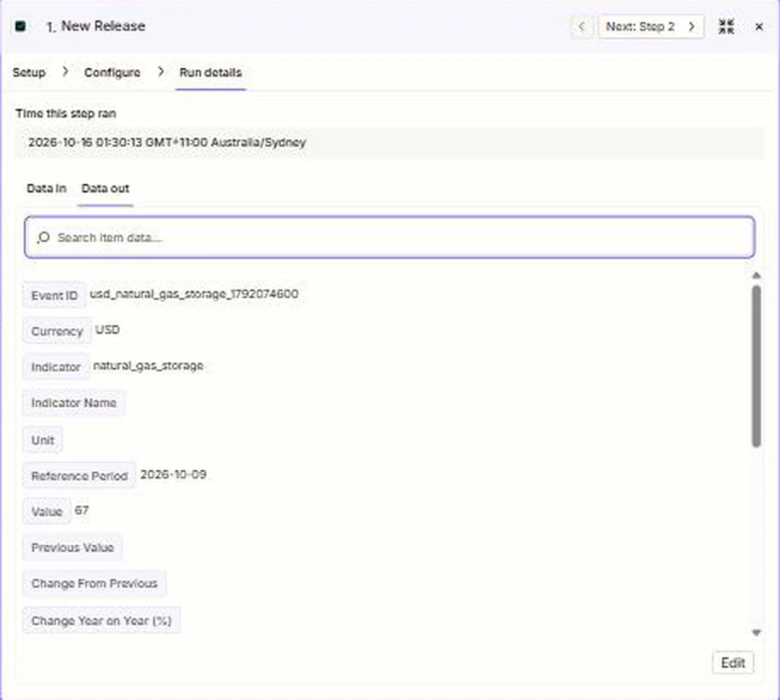Select the Indicator label chip

coord(55,367)
